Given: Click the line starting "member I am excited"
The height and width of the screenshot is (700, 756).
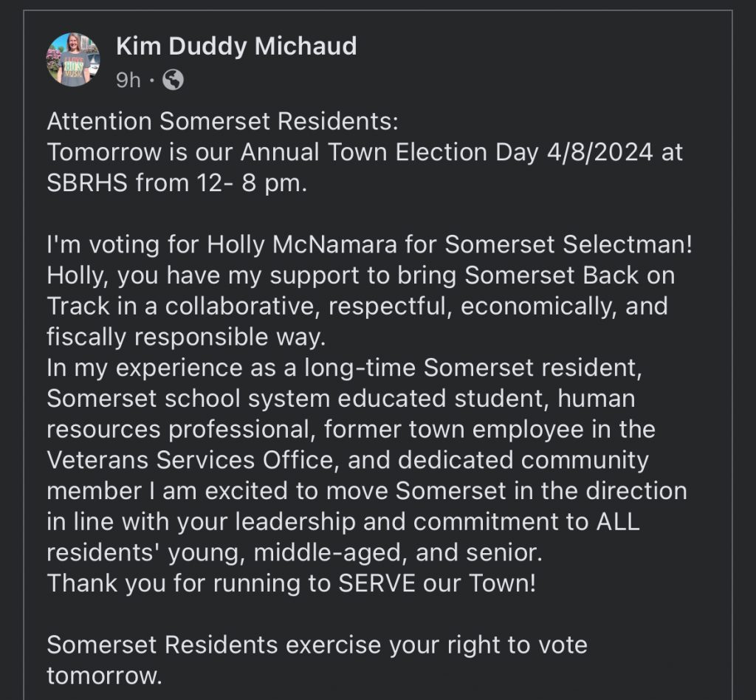Looking at the screenshot, I should (366, 490).
